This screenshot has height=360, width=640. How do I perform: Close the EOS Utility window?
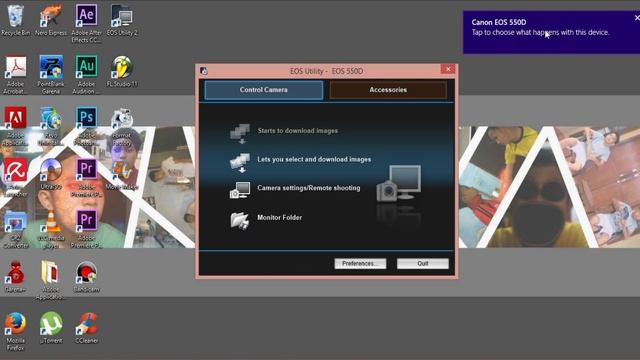[x=448, y=69]
